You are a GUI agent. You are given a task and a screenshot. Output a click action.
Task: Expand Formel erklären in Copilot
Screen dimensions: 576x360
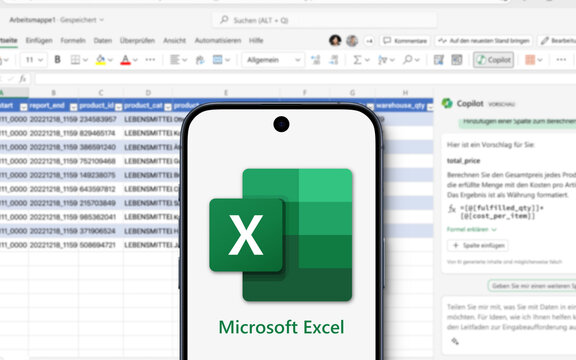472,230
